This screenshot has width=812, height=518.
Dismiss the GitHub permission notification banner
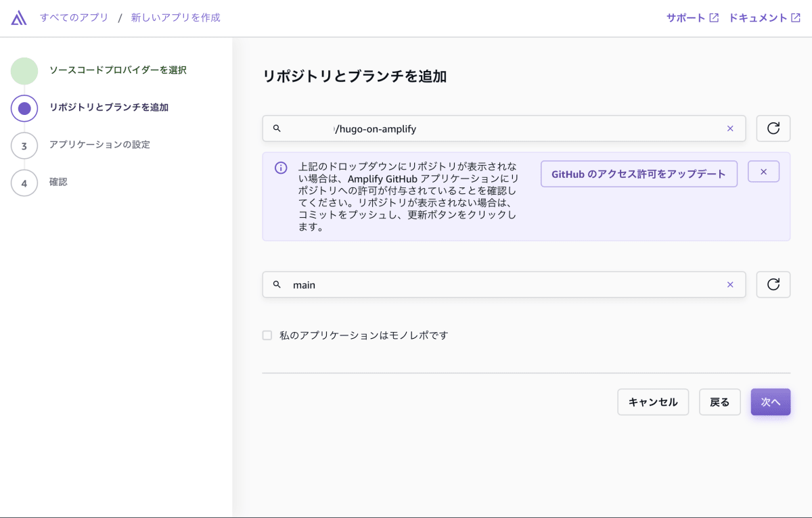pyautogui.click(x=763, y=171)
